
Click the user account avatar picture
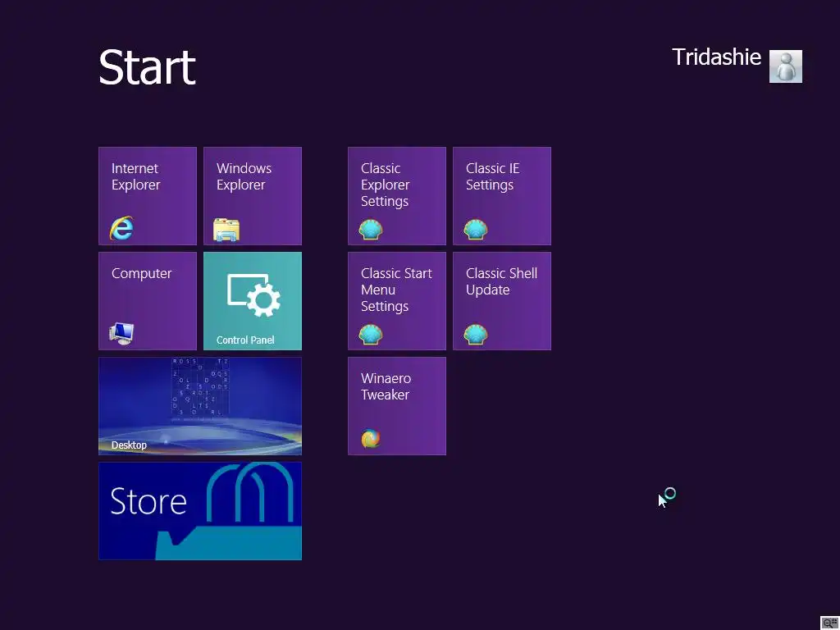785,66
